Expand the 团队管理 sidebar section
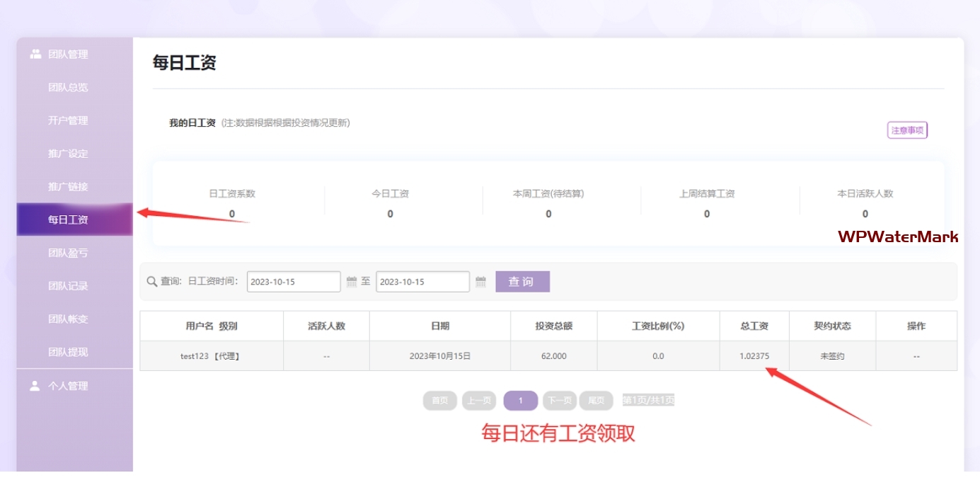This screenshot has height=485, width=980. point(68,55)
